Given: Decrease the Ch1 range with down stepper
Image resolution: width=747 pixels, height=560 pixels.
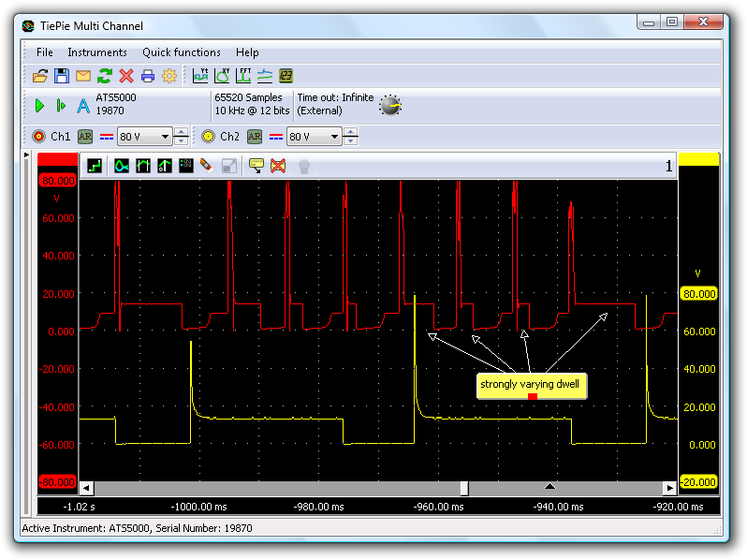Looking at the screenshot, I should click(x=181, y=141).
